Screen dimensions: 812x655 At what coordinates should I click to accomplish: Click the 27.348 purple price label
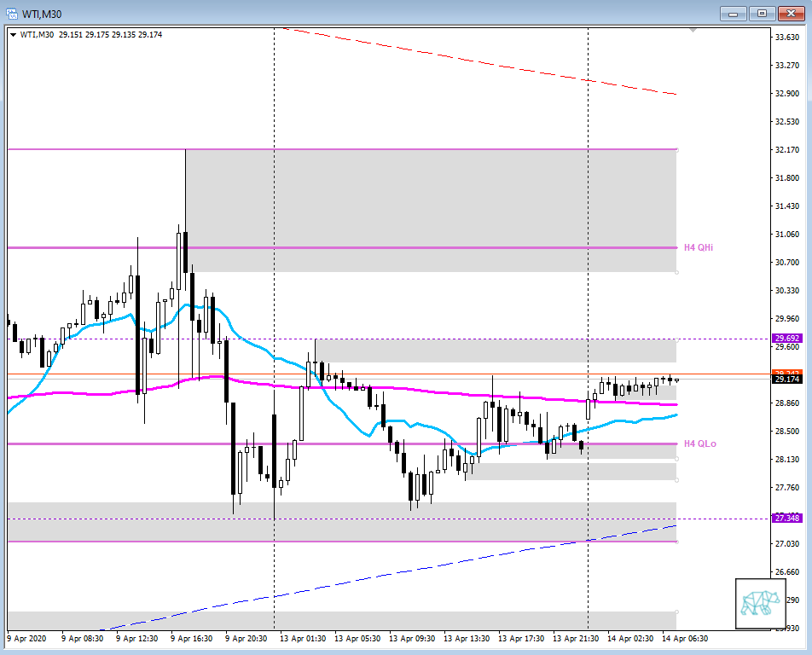tap(786, 518)
